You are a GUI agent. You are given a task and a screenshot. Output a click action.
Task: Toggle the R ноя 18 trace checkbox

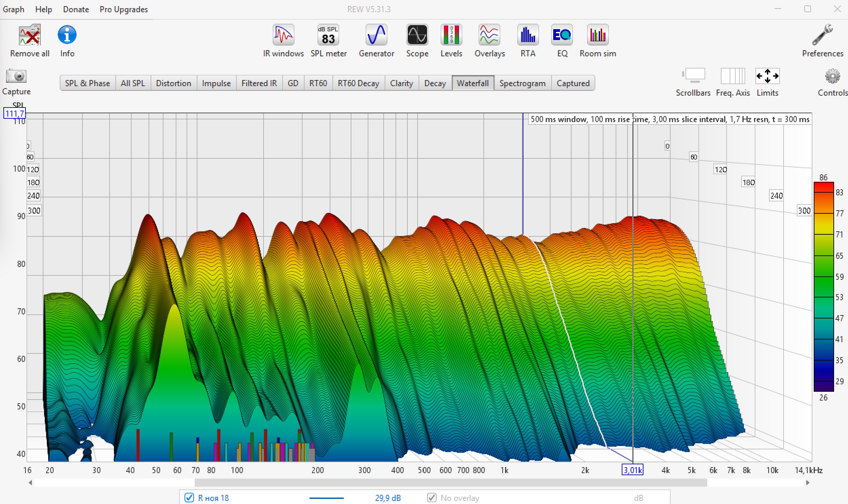tap(189, 498)
